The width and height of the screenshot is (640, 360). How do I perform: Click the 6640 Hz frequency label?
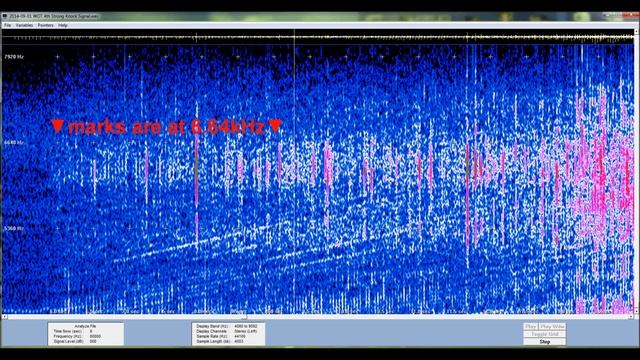click(x=14, y=143)
